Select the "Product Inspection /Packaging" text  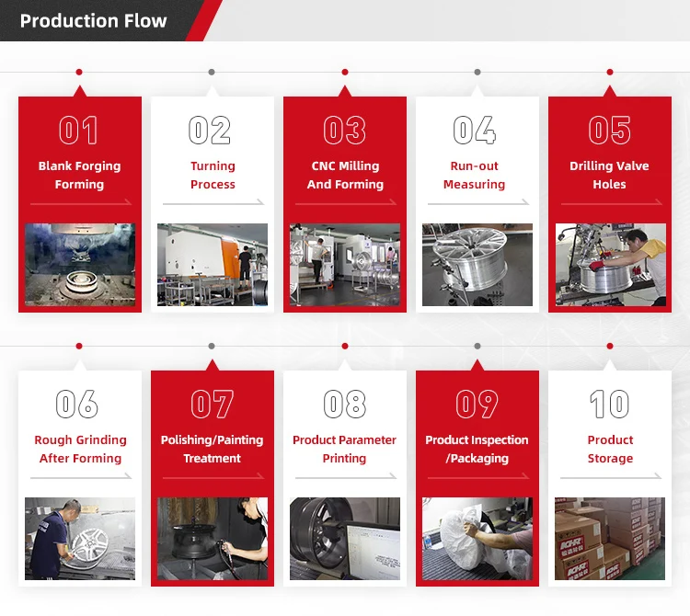tap(477, 449)
